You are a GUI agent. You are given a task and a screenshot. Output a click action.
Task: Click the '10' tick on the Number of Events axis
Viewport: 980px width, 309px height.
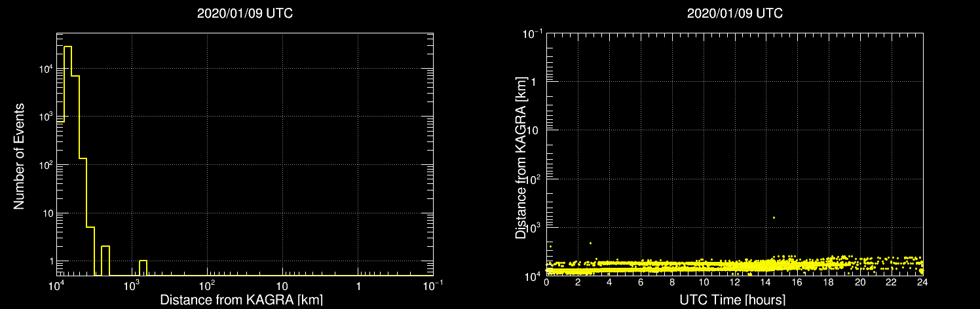click(48, 213)
